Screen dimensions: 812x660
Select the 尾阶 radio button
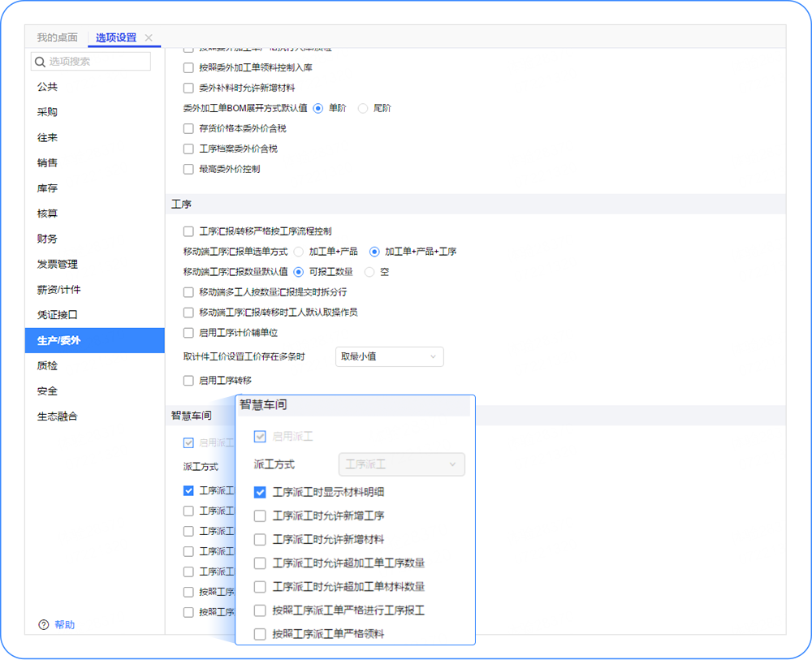pyautogui.click(x=363, y=108)
